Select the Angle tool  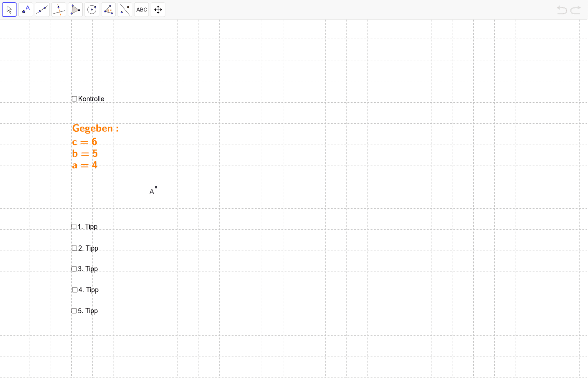click(108, 10)
